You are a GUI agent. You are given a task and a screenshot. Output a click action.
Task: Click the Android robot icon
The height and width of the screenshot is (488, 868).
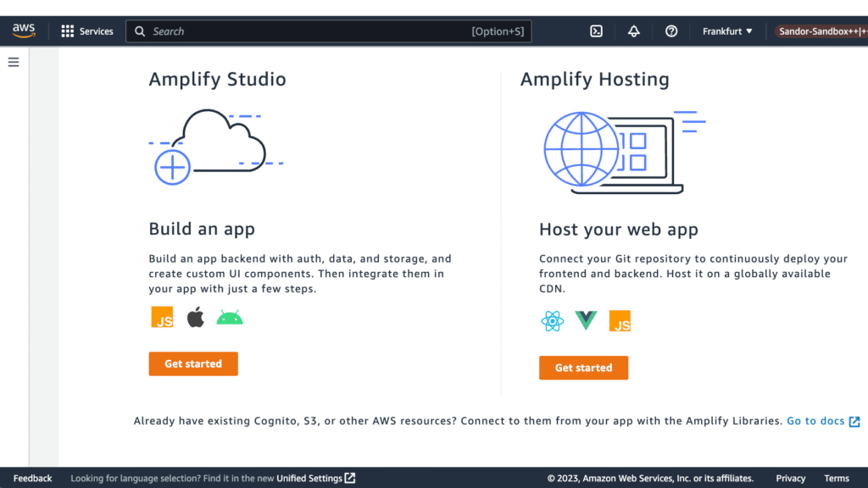pos(230,318)
